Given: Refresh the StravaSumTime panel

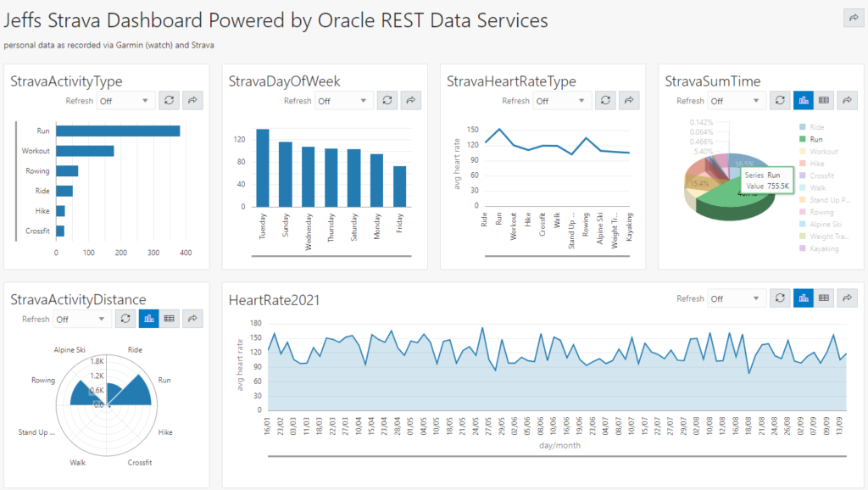Looking at the screenshot, I should pos(780,100).
